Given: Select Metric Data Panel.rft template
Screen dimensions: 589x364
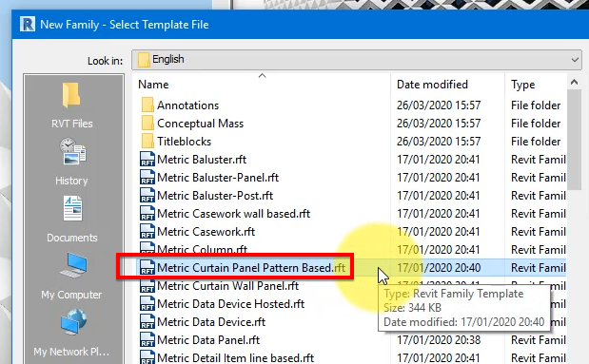Looking at the screenshot, I should pyautogui.click(x=208, y=340).
